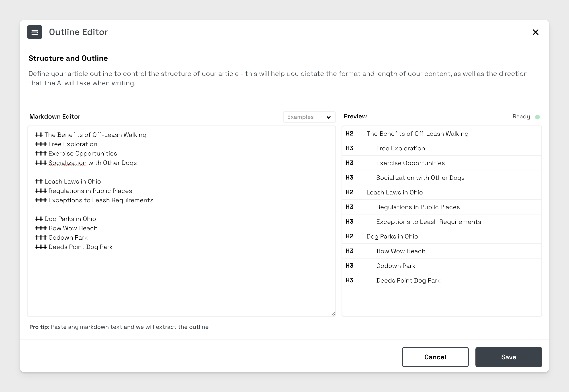Click the chevron arrow in Examples

tap(328, 117)
